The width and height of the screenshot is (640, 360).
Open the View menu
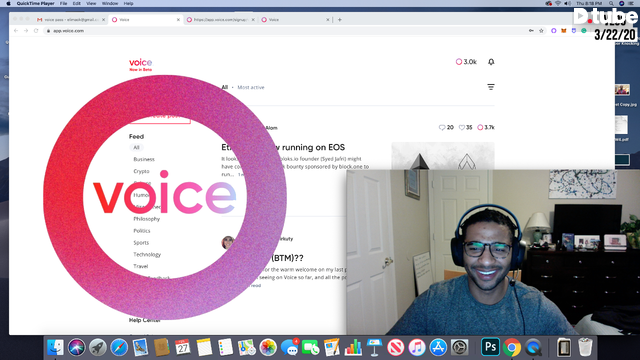pyautogui.click(x=91, y=3)
